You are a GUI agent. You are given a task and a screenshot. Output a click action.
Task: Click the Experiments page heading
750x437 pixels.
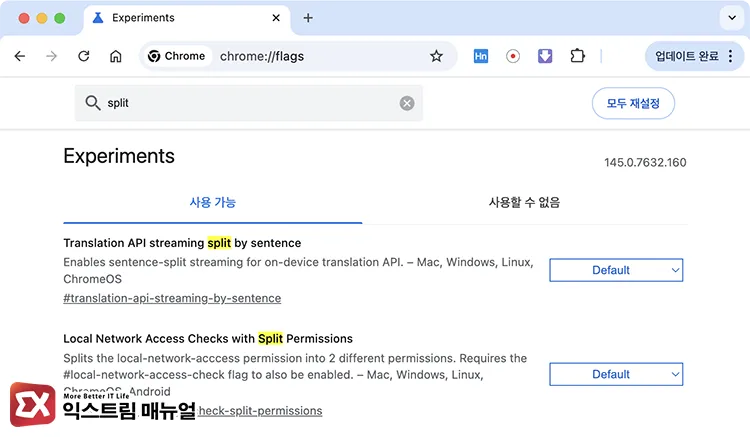coord(119,156)
